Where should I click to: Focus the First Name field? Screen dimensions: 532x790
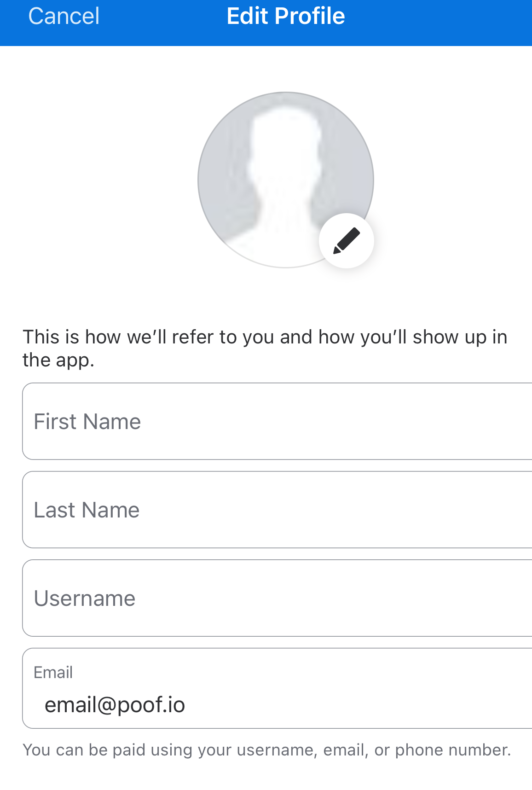tap(277, 421)
